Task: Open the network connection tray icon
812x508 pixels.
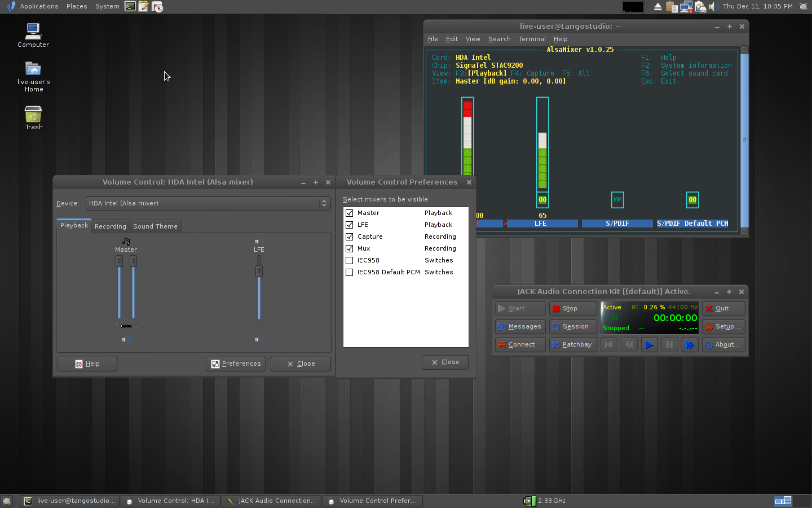Action: 686,6
